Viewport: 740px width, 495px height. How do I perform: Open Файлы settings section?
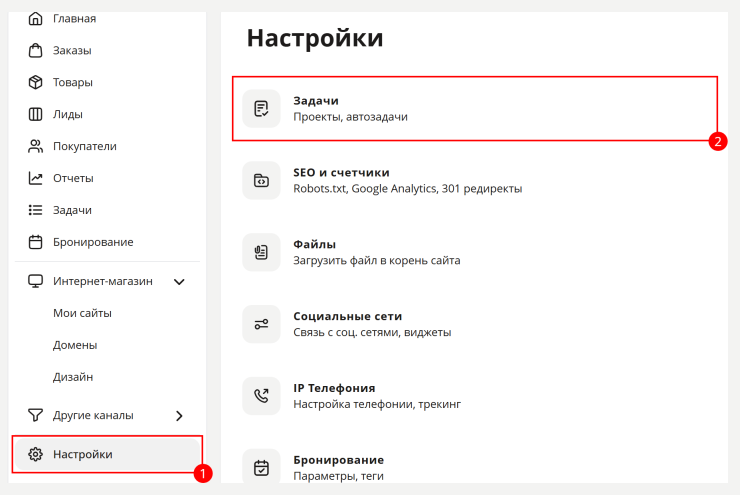(x=314, y=244)
